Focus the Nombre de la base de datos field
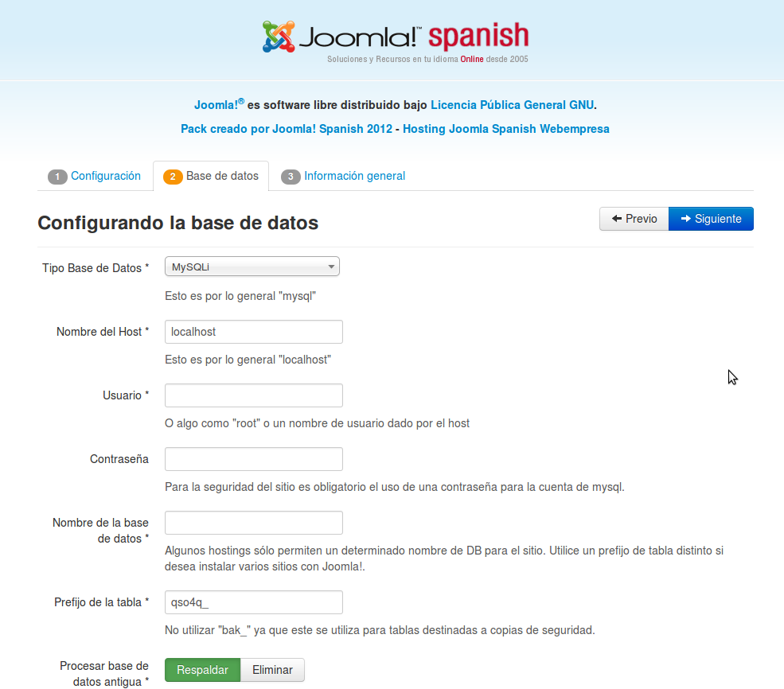Screen dimensions: 784x689 click(x=253, y=523)
